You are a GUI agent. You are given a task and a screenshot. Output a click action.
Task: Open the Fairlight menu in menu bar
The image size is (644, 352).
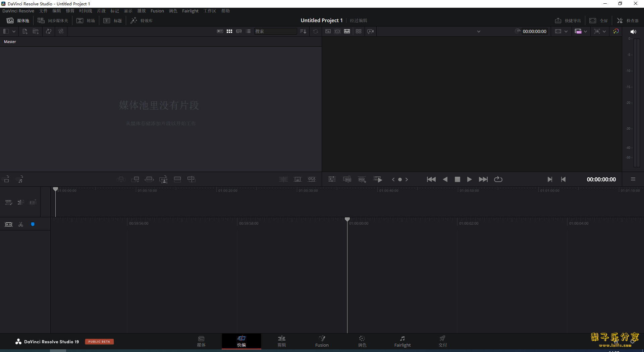[190, 11]
